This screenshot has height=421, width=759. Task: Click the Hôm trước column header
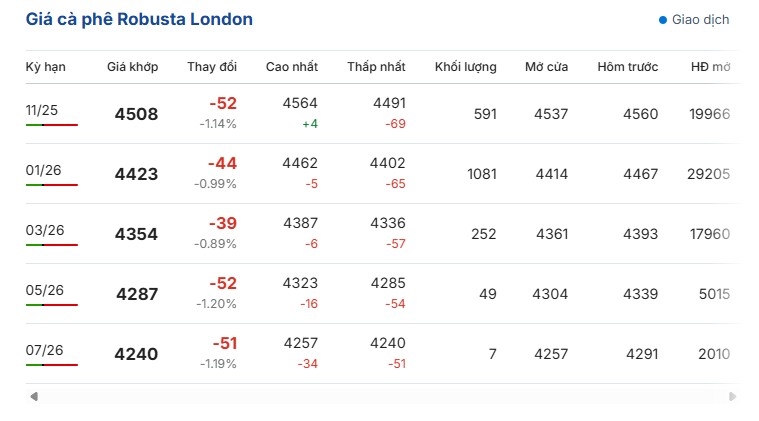(628, 67)
